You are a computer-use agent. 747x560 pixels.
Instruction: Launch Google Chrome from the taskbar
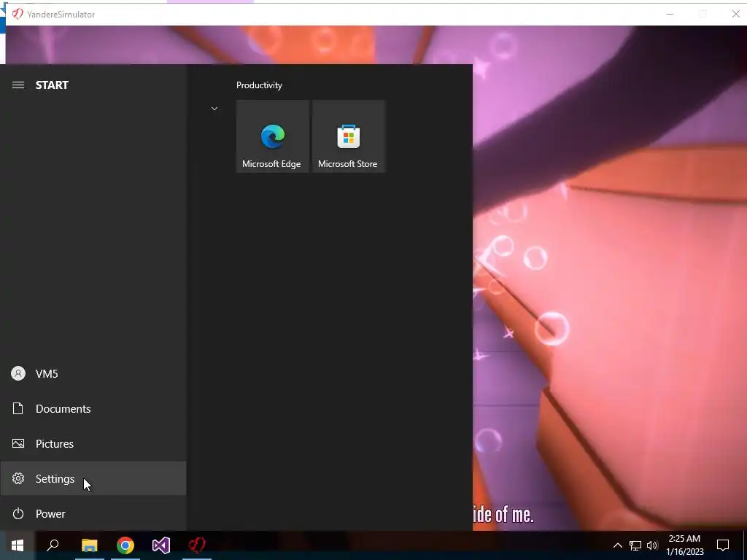pos(125,545)
